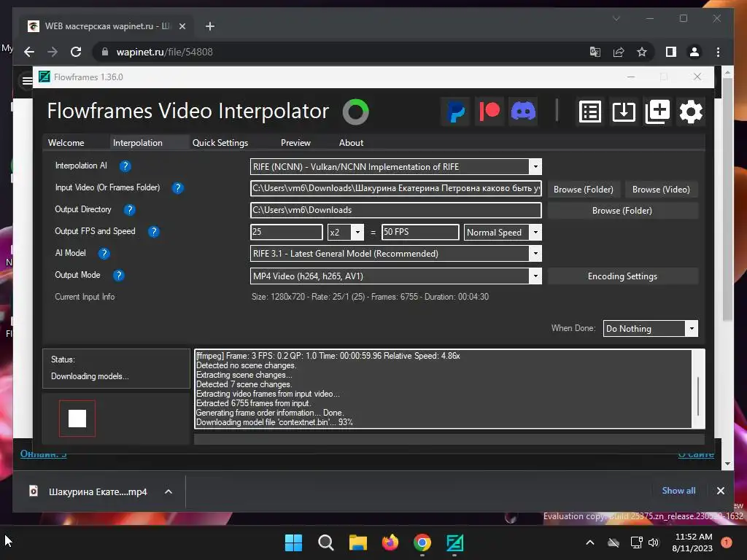
Task: Click Browse (Folder) for input video
Action: coord(583,190)
